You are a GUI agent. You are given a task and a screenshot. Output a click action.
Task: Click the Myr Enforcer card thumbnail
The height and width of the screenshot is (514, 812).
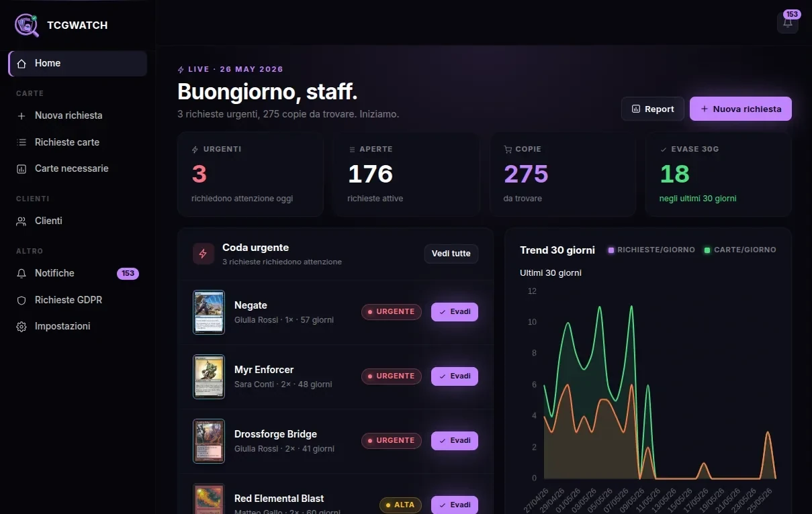coord(209,376)
